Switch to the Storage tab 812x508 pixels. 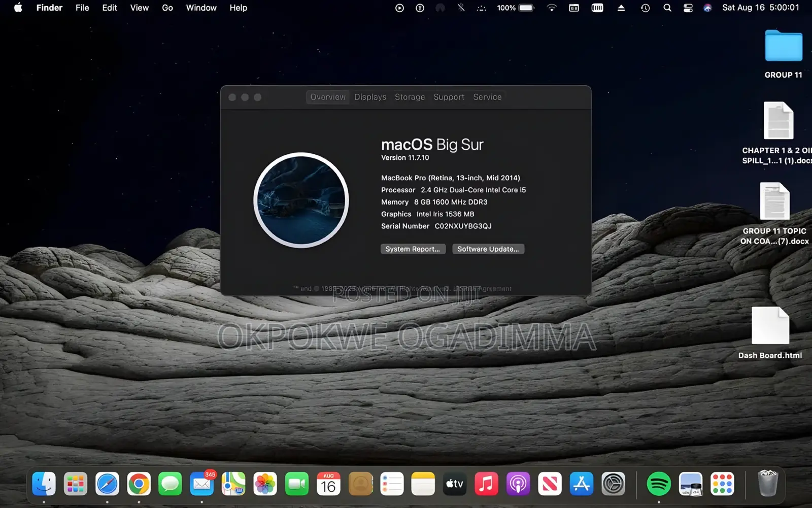(x=410, y=97)
